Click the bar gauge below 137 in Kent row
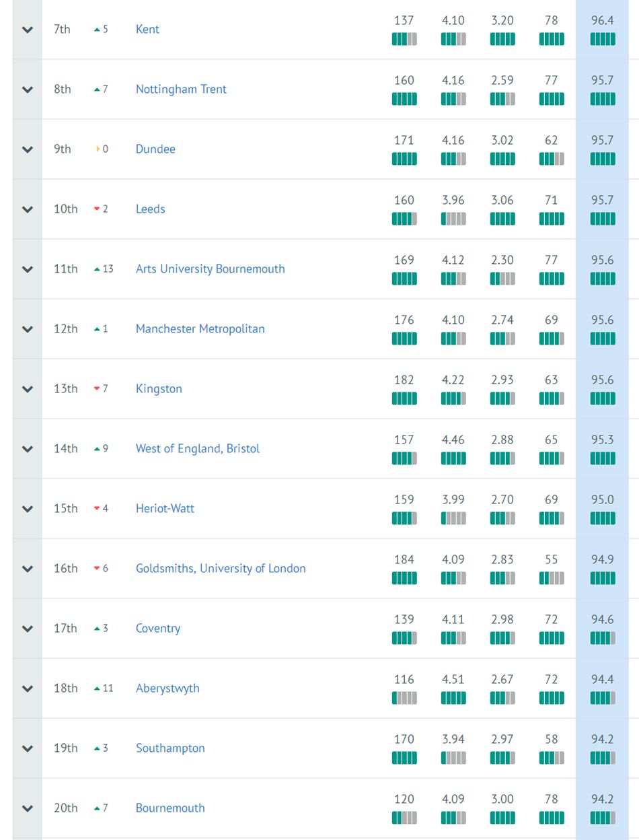 404,39
